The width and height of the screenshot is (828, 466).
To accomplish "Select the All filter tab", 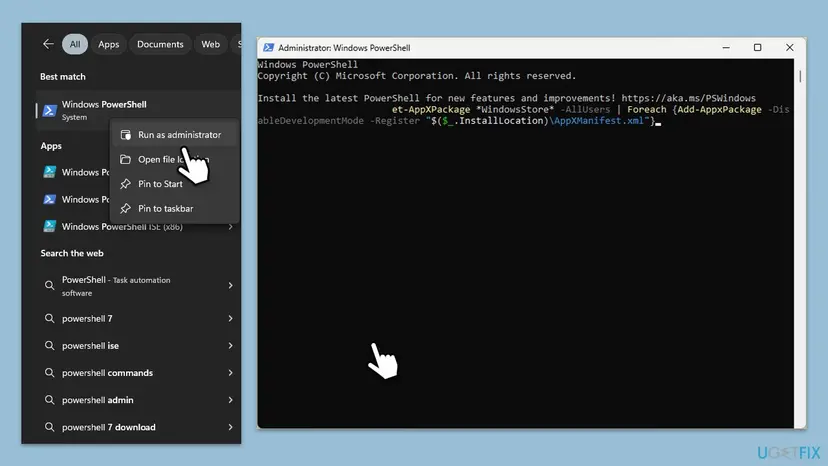I will coord(75,44).
